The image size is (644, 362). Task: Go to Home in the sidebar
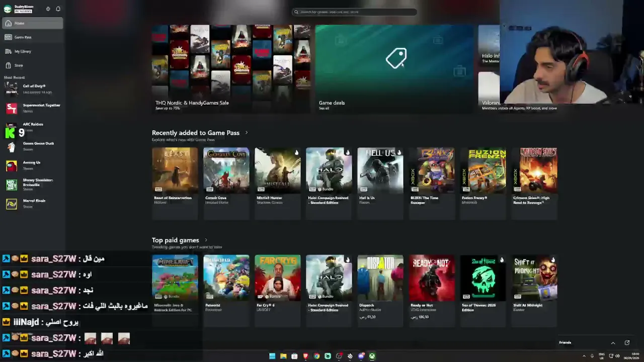click(x=33, y=23)
